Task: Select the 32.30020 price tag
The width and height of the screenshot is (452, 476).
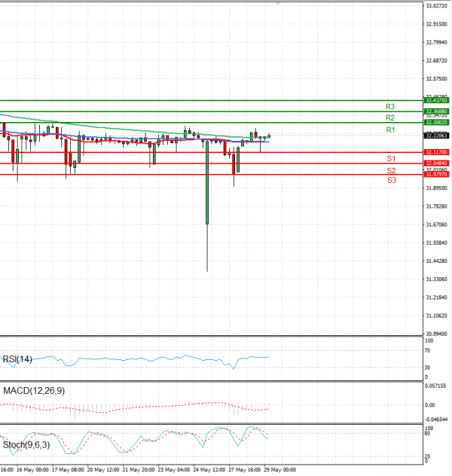Action: pyautogui.click(x=436, y=122)
